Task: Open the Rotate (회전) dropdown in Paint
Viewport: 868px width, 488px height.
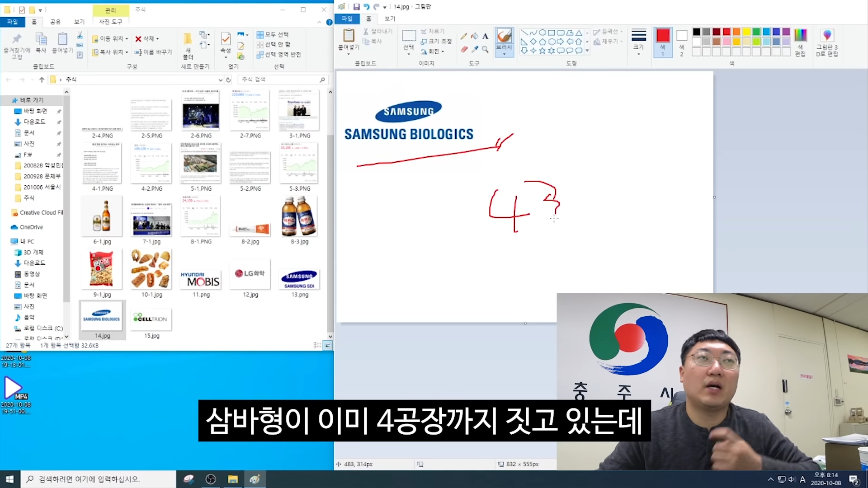Action: 433,52
